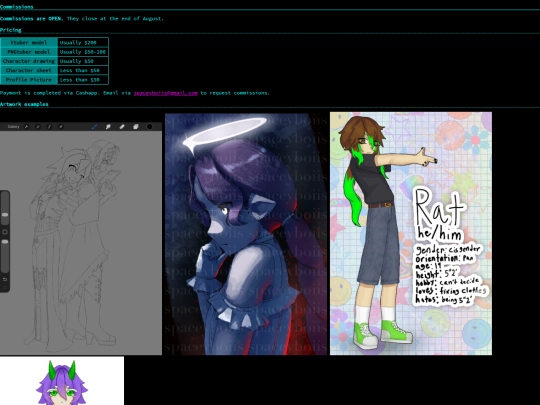Click the "Pricing" heading
Viewport: 540px width, 405px height.
coord(11,30)
